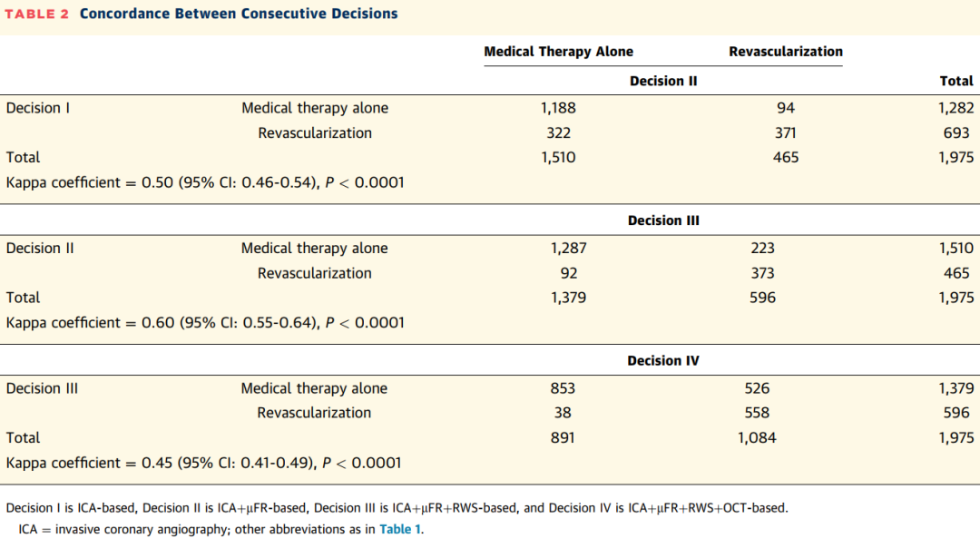Click the Decision III subheader label
980x538 pixels.
(662, 220)
